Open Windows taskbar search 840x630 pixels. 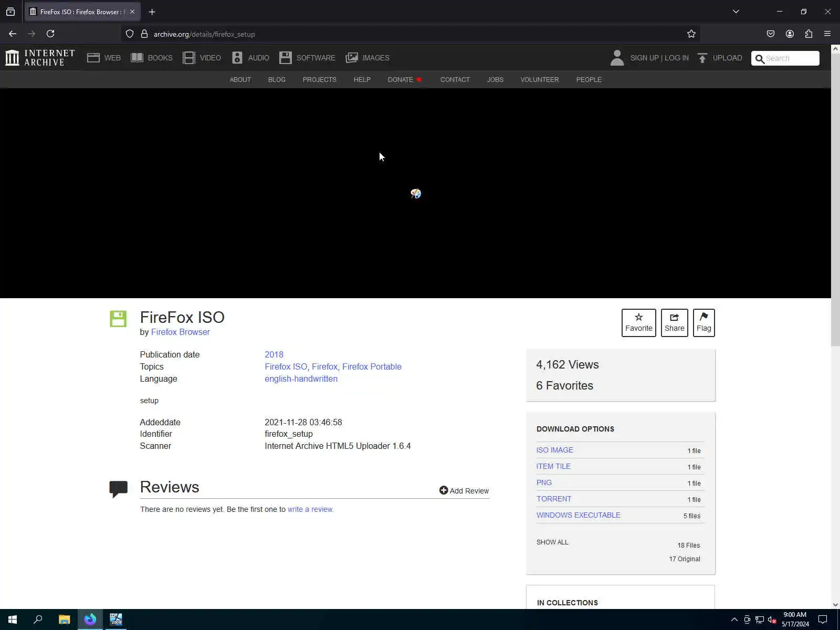click(x=38, y=619)
